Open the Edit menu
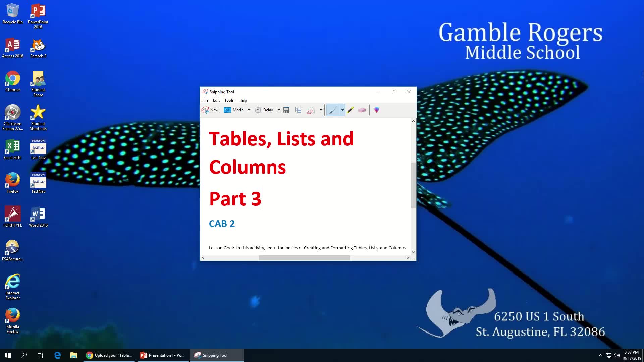 tap(216, 100)
